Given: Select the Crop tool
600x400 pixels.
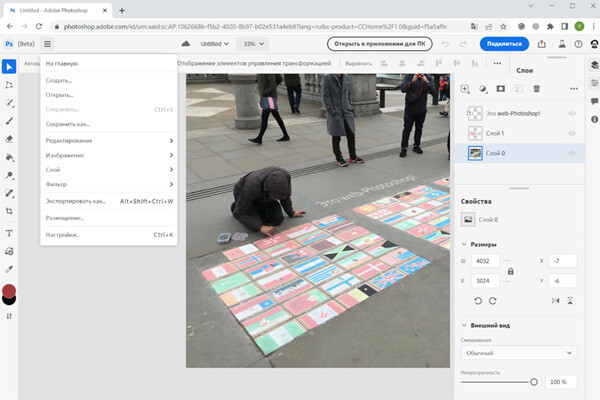Looking at the screenshot, I should coord(9,212).
